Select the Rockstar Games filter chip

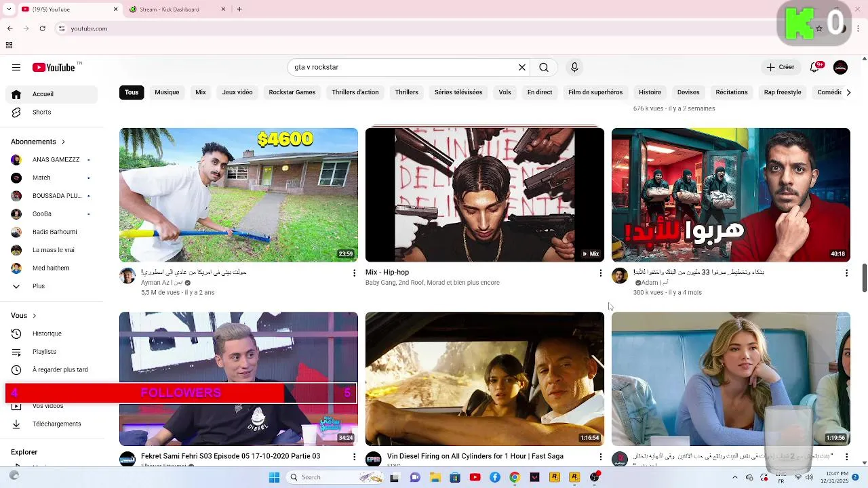coord(292,92)
